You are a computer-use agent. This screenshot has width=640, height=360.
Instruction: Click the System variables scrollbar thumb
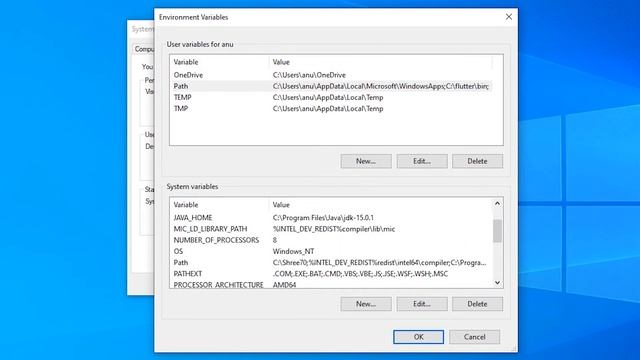click(x=497, y=231)
